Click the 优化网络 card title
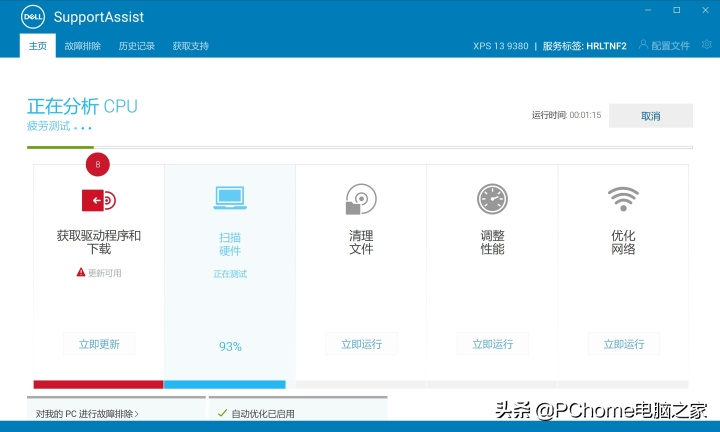Image resolution: width=720 pixels, height=432 pixels. tap(623, 242)
